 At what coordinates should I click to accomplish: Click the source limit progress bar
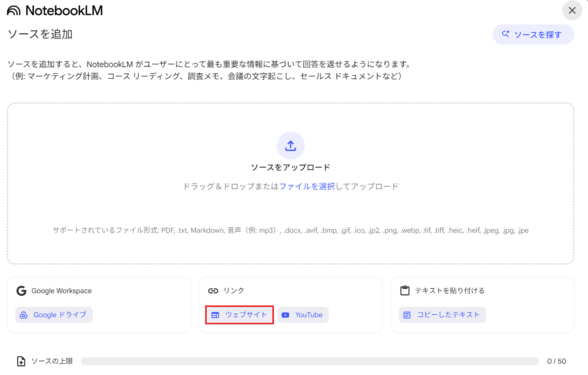[310, 361]
